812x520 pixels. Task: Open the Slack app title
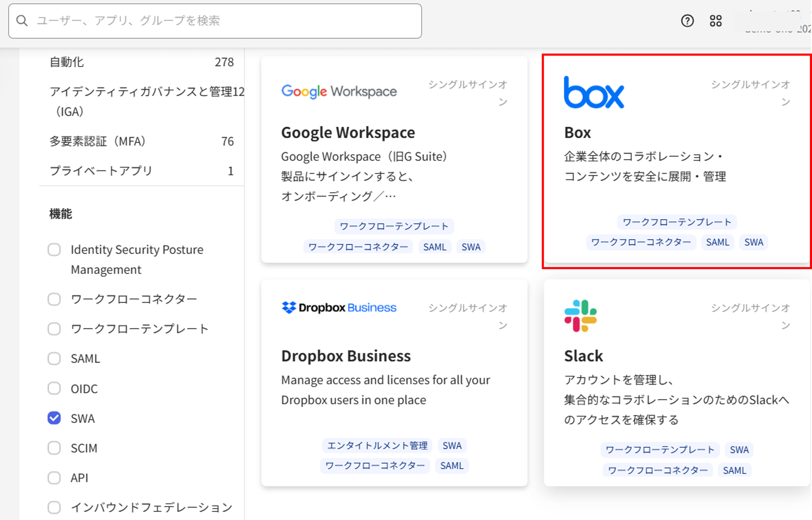click(583, 356)
